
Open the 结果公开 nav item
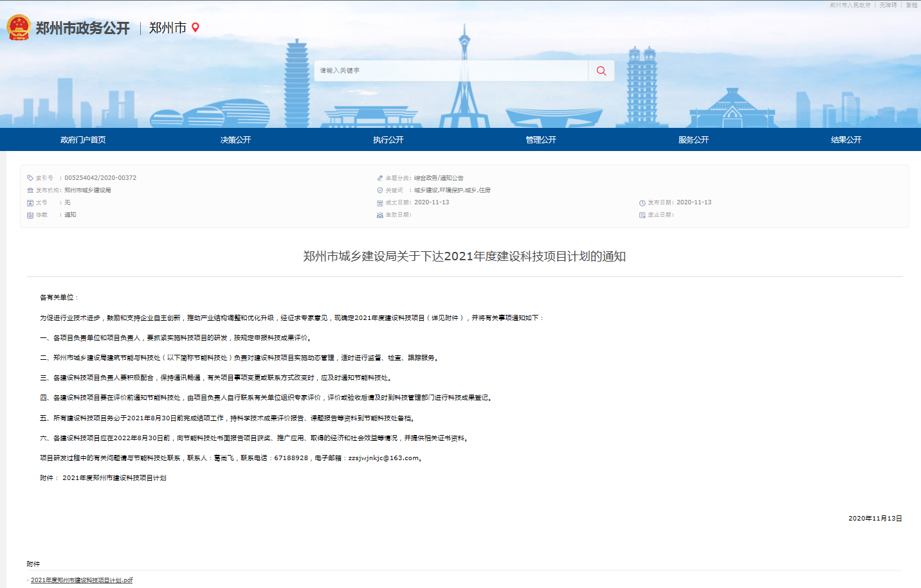click(x=846, y=139)
